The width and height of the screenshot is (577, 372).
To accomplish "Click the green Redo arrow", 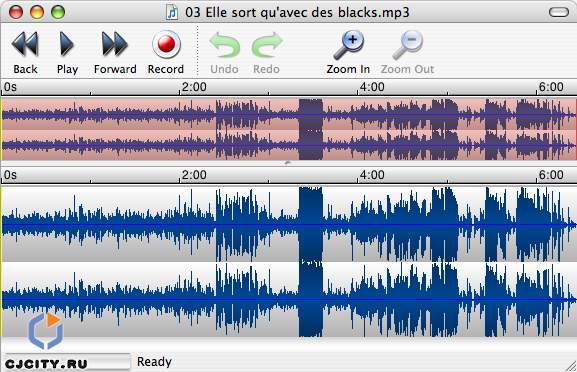I will [x=267, y=46].
